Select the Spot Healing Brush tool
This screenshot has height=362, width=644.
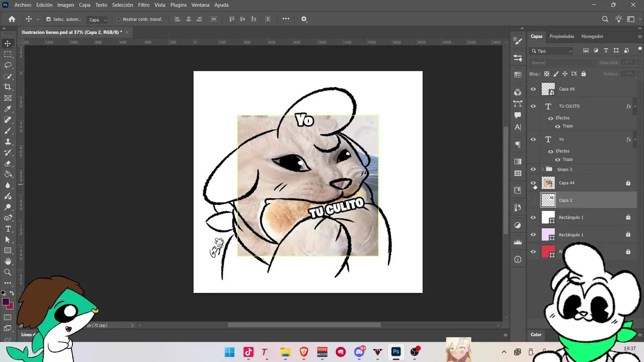[8, 120]
